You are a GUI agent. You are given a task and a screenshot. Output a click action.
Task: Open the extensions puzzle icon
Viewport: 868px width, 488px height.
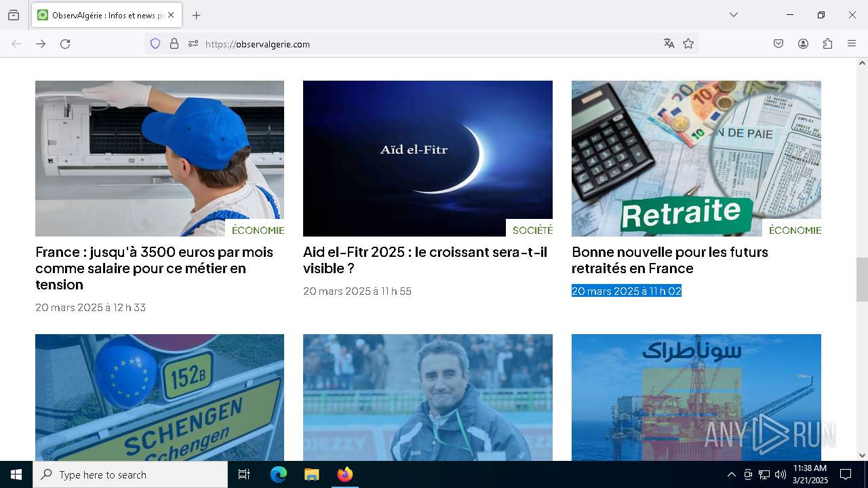point(827,43)
